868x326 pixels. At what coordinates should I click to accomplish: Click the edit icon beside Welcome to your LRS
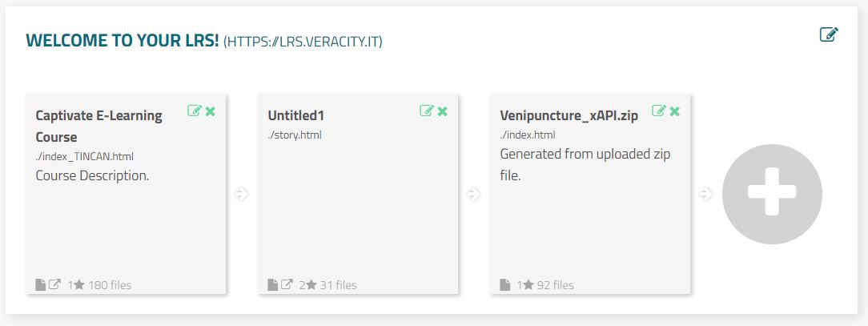click(829, 34)
